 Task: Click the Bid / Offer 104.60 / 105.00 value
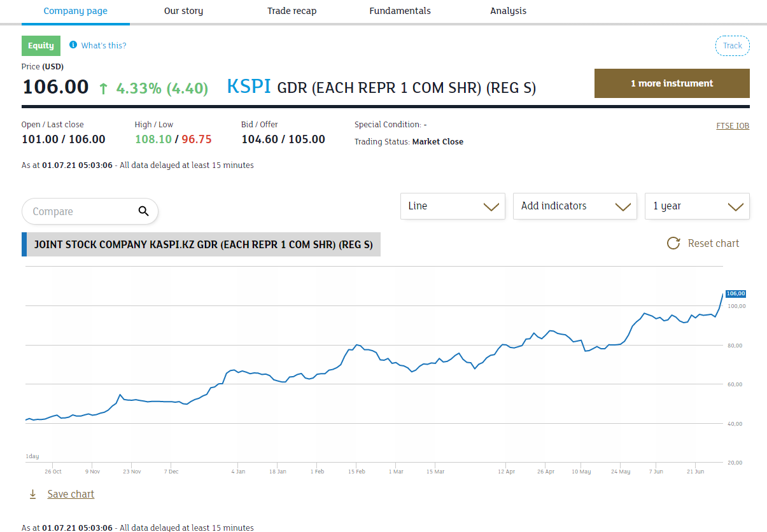pos(283,139)
